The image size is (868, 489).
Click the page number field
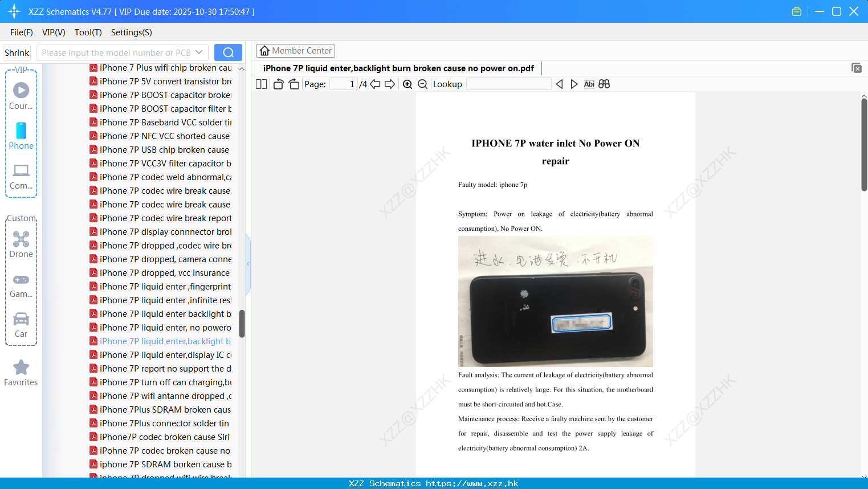pos(344,84)
